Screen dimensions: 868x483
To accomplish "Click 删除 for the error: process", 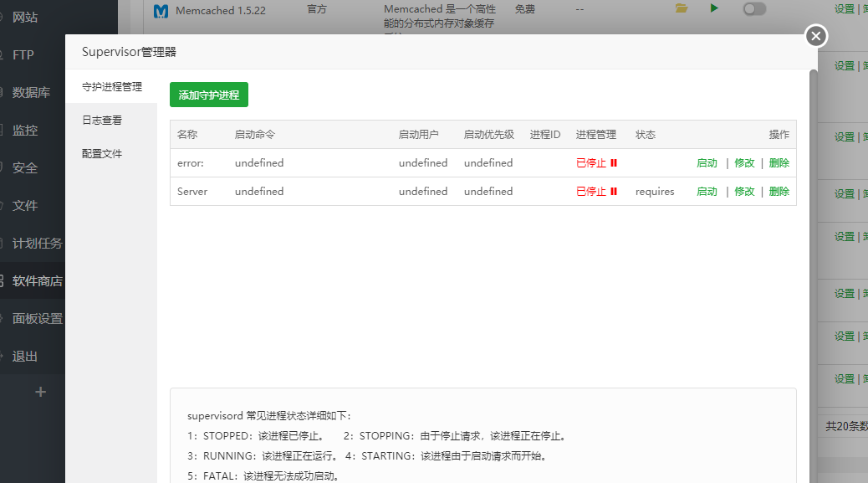I will (x=779, y=163).
